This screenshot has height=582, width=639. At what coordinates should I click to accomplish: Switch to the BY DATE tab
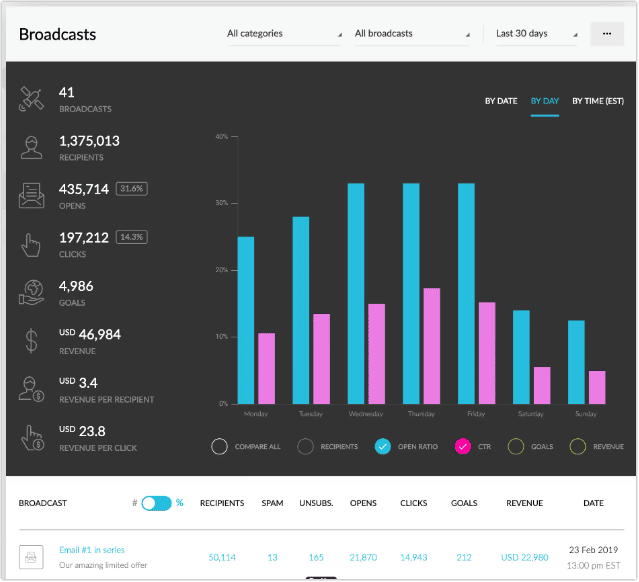pyautogui.click(x=501, y=101)
